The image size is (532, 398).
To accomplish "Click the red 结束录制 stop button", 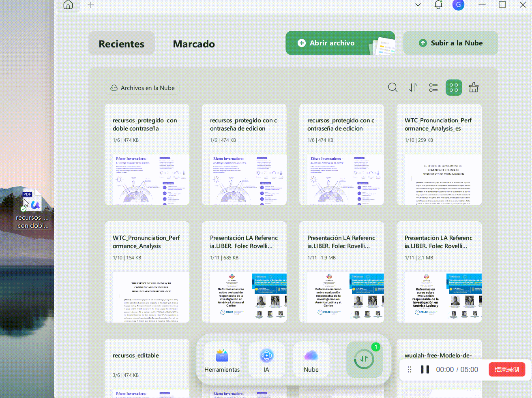I will click(507, 370).
